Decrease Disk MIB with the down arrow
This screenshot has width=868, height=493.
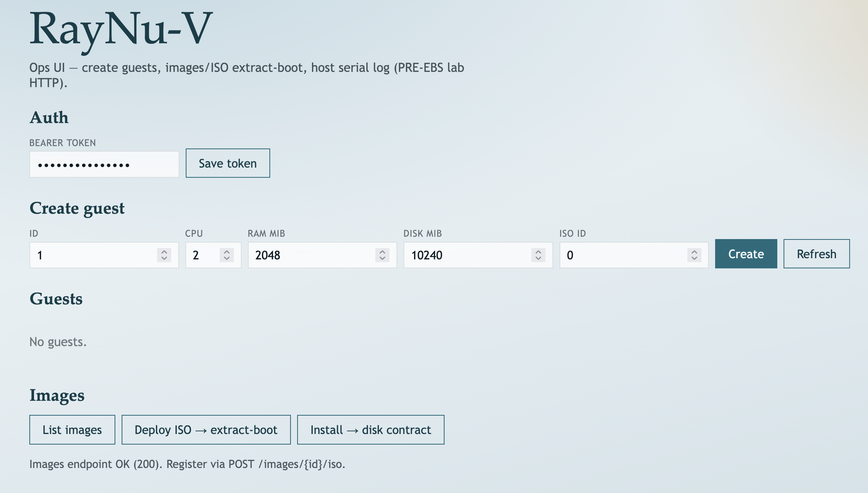click(x=538, y=259)
